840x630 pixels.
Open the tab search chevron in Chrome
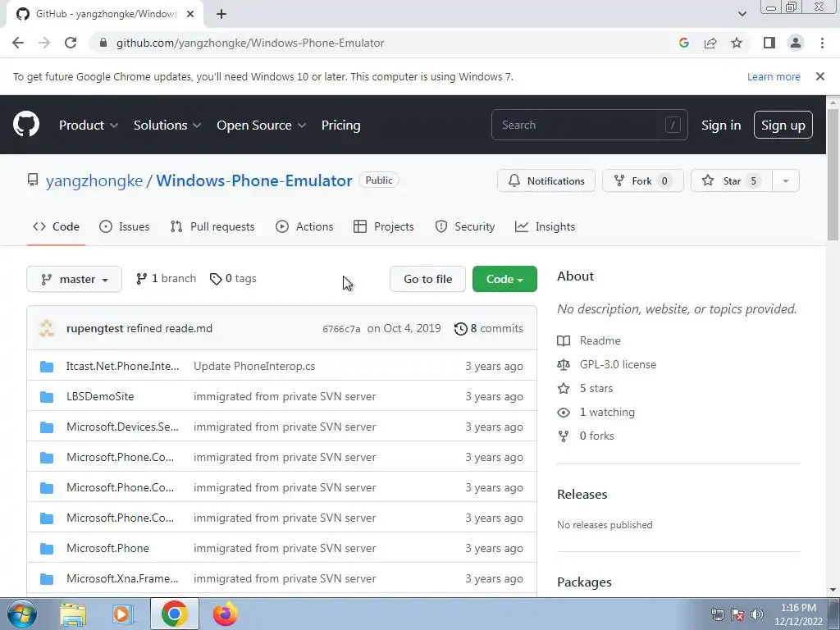(742, 14)
